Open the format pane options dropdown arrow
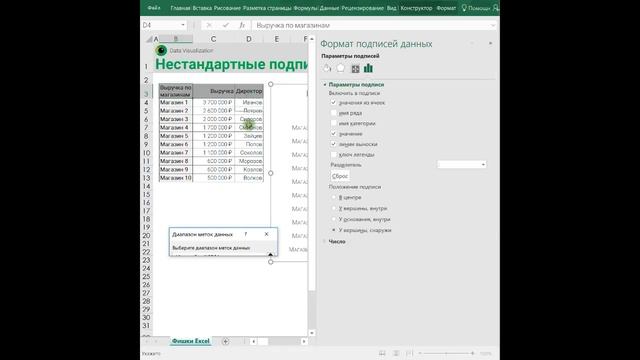This screenshot has height=360, width=640. (472, 43)
